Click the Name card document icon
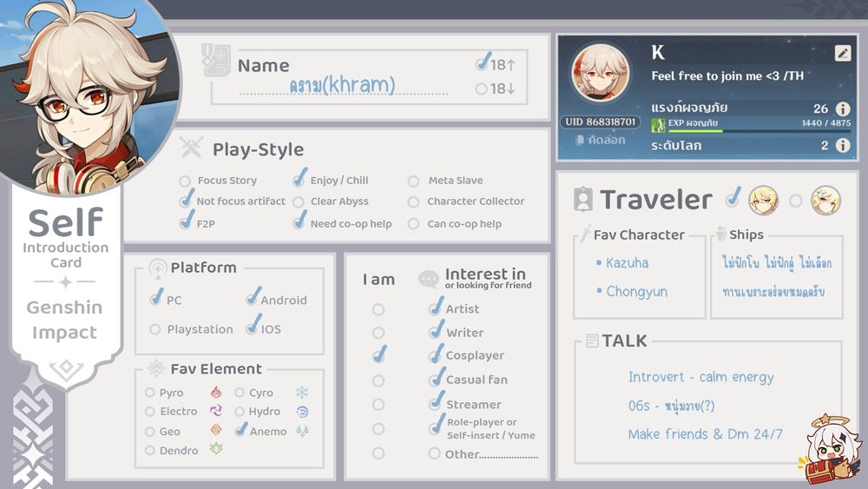The height and width of the screenshot is (489, 868). (216, 60)
